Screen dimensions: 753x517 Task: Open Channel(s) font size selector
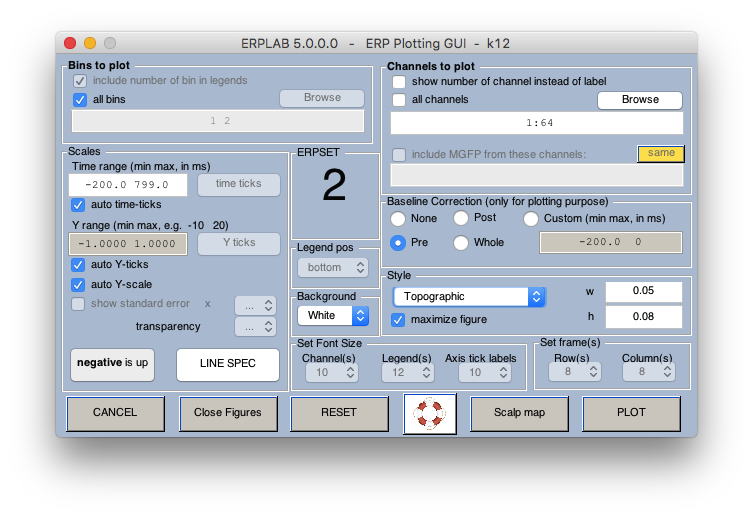(330, 373)
